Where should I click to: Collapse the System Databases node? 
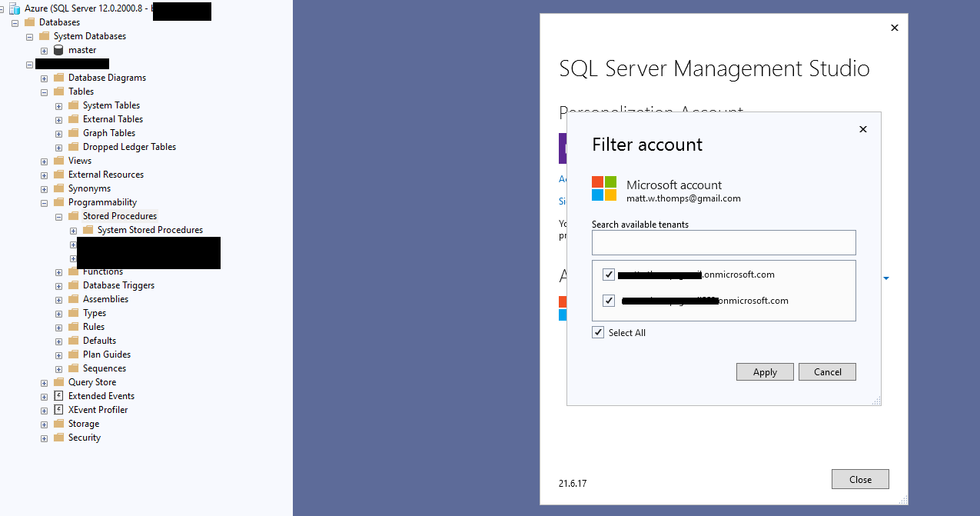[x=29, y=36]
